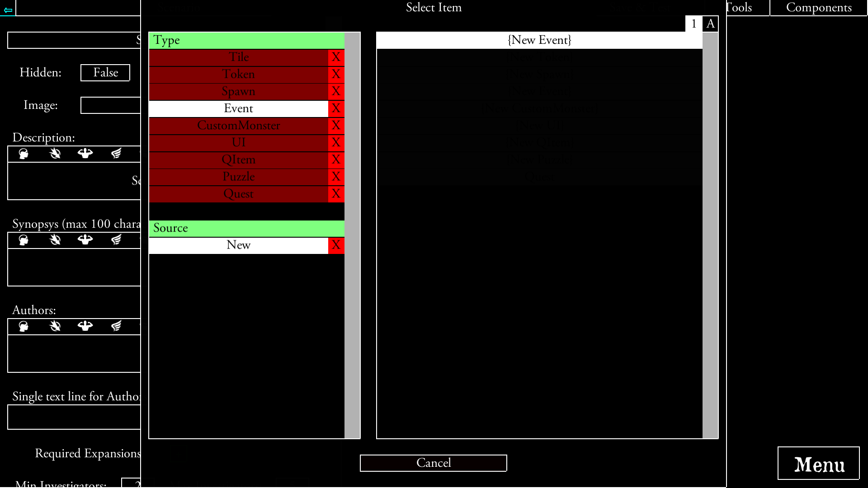Insert the wing symbol above Synopsys field
Image resolution: width=868 pixels, height=488 pixels.
pyautogui.click(x=117, y=240)
